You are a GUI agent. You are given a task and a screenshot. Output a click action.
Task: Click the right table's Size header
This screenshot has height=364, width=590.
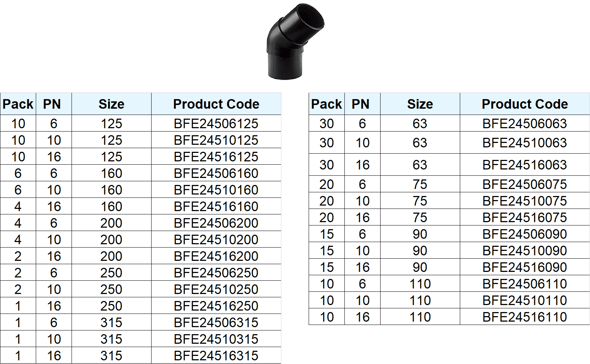point(420,104)
